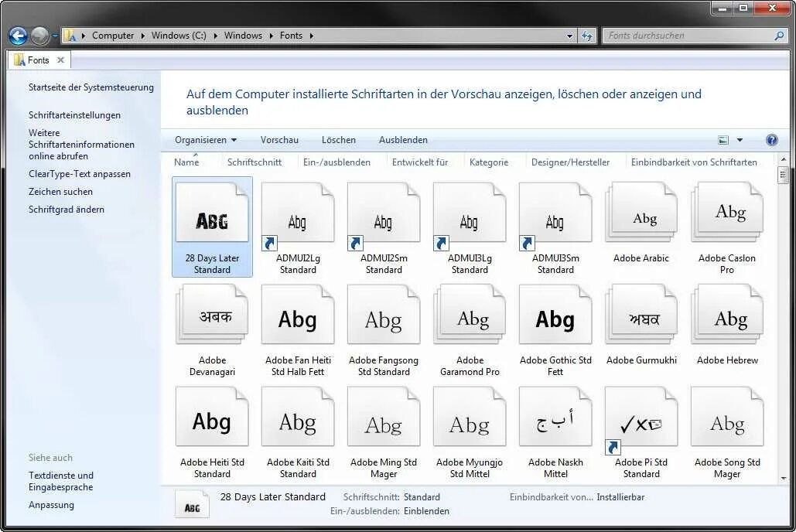Click the Löschen toolbar button
This screenshot has height=532, width=796.
tap(339, 140)
